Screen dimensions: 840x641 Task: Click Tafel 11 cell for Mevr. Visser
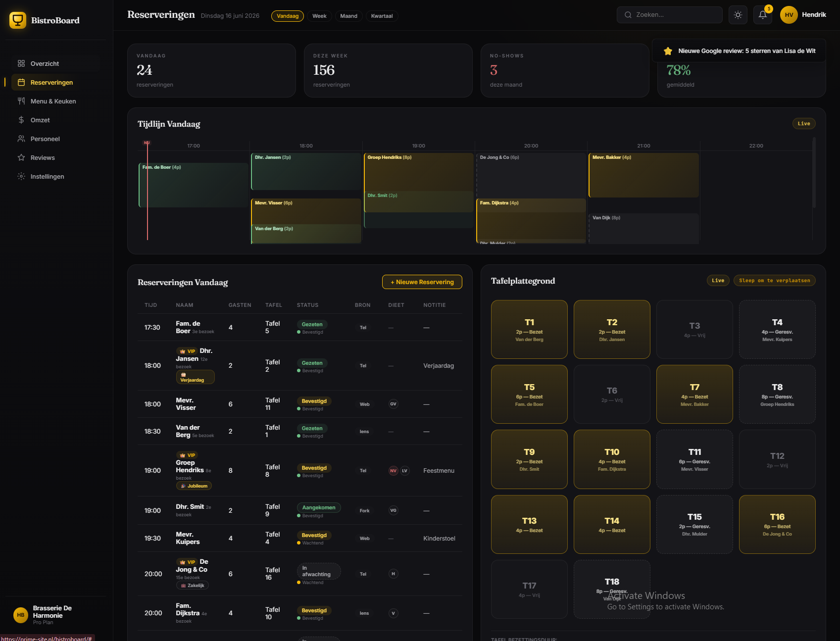pyautogui.click(x=272, y=404)
